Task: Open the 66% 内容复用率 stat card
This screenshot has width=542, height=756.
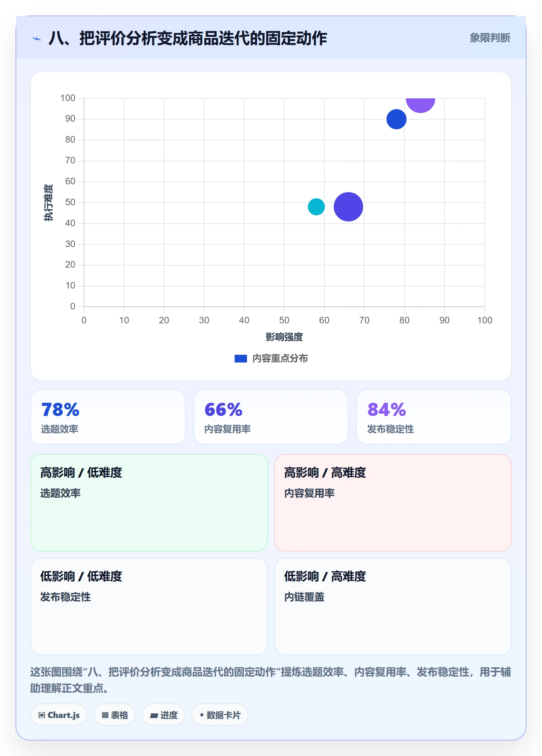Action: 271,417
